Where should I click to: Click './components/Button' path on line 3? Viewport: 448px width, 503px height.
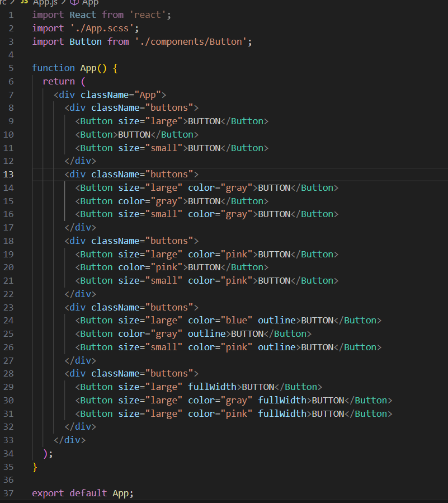[191, 42]
